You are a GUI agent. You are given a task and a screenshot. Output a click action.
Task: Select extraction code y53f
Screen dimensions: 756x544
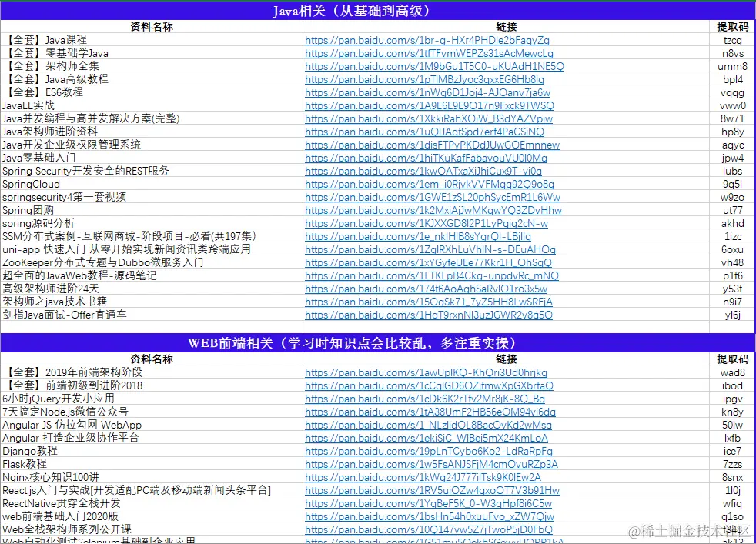(x=732, y=289)
